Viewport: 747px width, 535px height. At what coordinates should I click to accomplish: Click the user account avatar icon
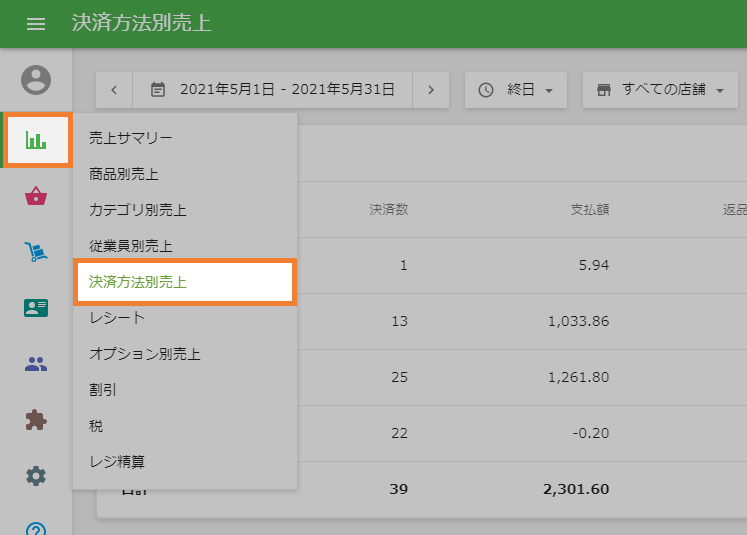[x=36, y=80]
